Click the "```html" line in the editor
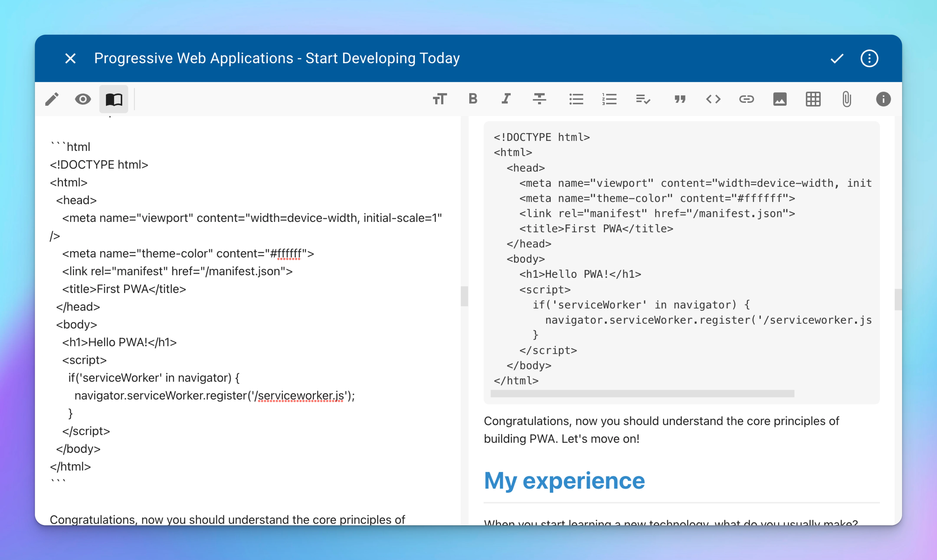937x560 pixels. (70, 146)
